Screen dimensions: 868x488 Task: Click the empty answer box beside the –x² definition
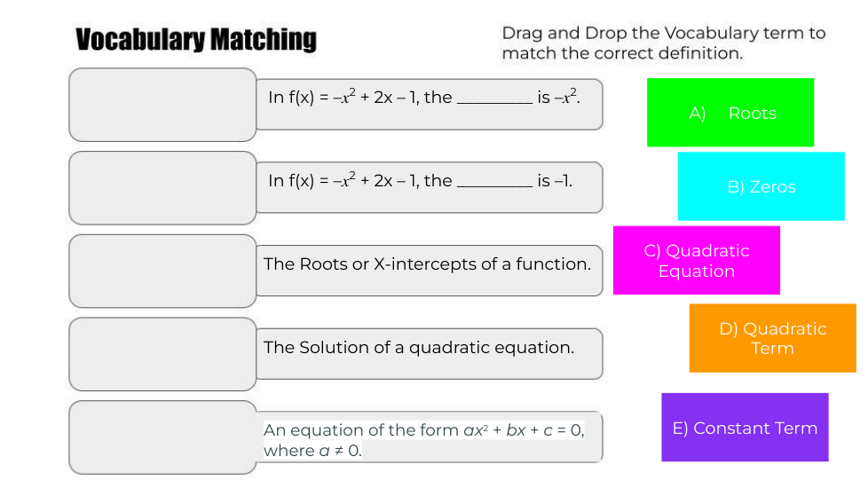[162, 105]
